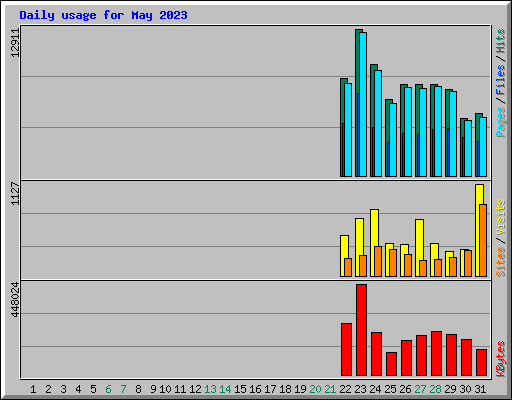
Task: Click the orange Sites bar for day 25
Action: 393,263
